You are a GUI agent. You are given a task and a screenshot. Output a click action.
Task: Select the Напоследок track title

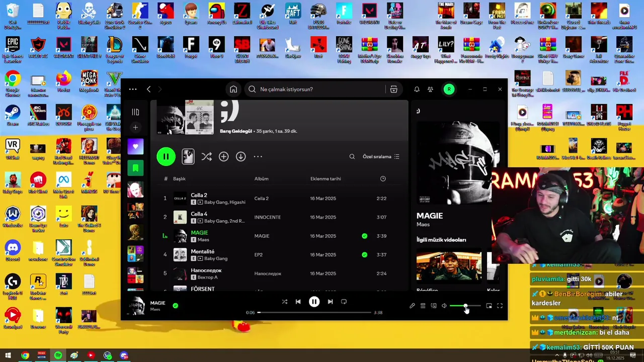tap(206, 270)
